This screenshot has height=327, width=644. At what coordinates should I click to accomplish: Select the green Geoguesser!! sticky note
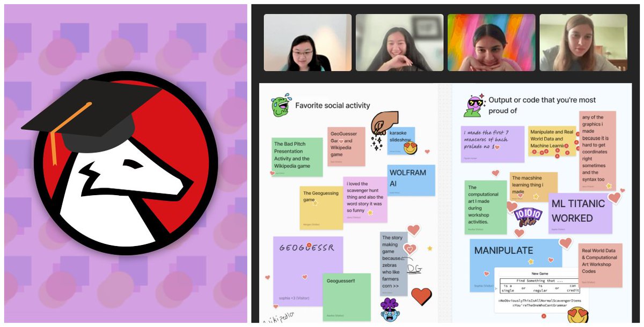tap(346, 298)
